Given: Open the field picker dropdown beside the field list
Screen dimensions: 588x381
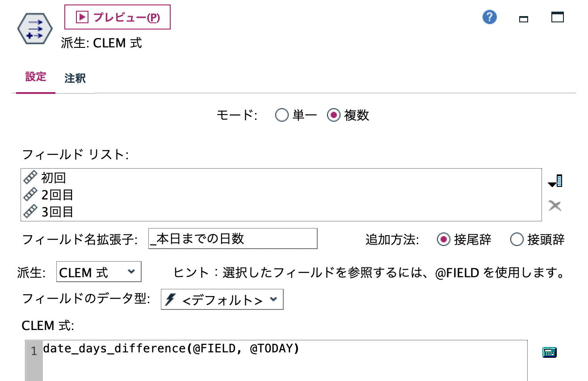Looking at the screenshot, I should (x=554, y=181).
